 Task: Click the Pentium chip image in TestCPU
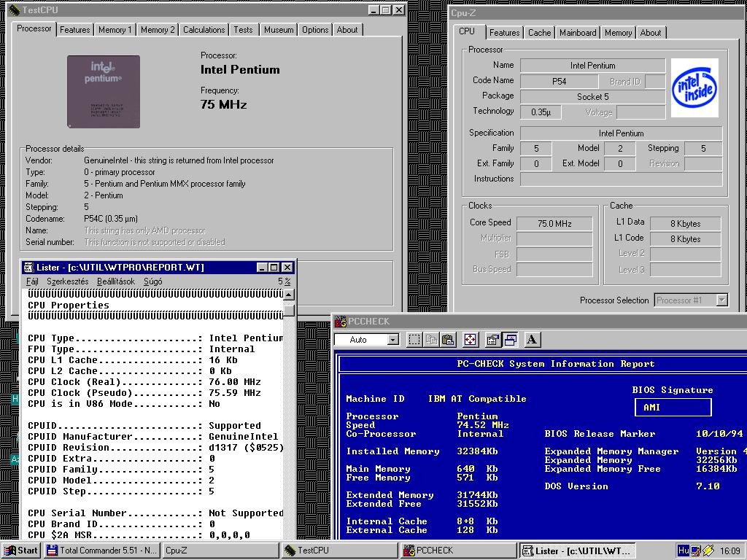tap(104, 91)
